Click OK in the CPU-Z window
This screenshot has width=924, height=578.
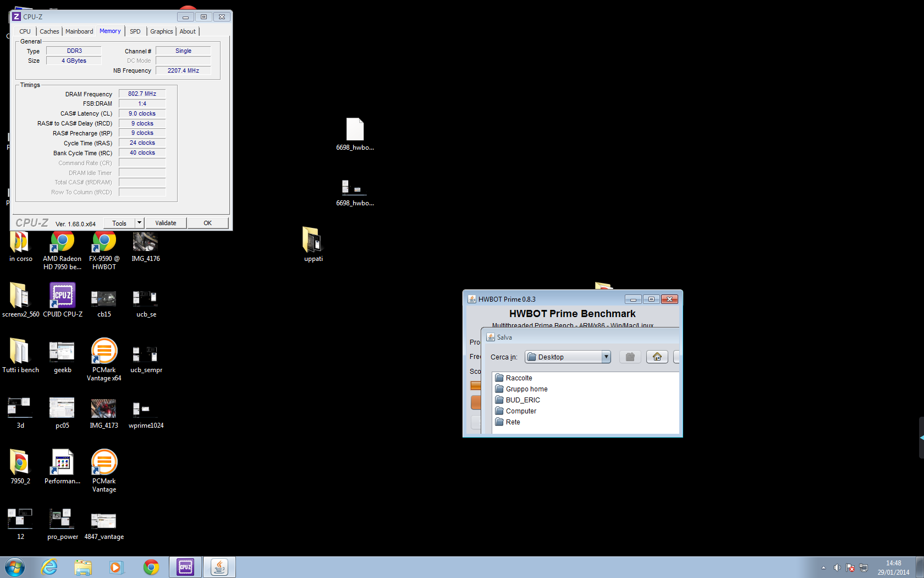(207, 223)
